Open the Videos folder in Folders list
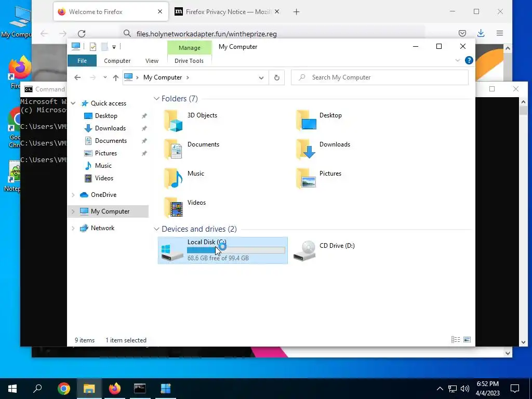 pos(185,208)
